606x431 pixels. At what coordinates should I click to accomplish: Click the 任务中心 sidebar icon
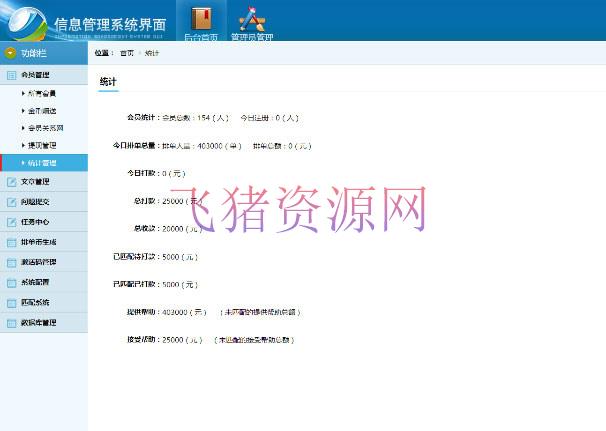point(11,222)
